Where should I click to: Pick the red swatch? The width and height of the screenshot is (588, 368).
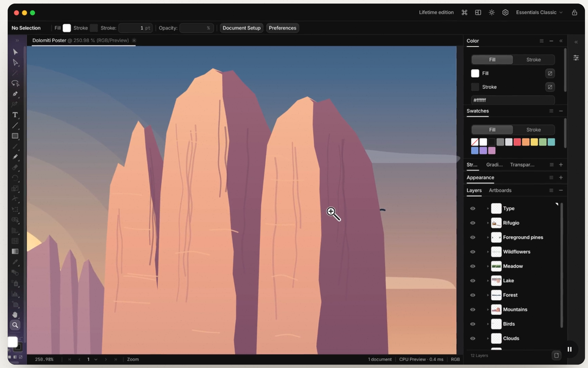517,142
